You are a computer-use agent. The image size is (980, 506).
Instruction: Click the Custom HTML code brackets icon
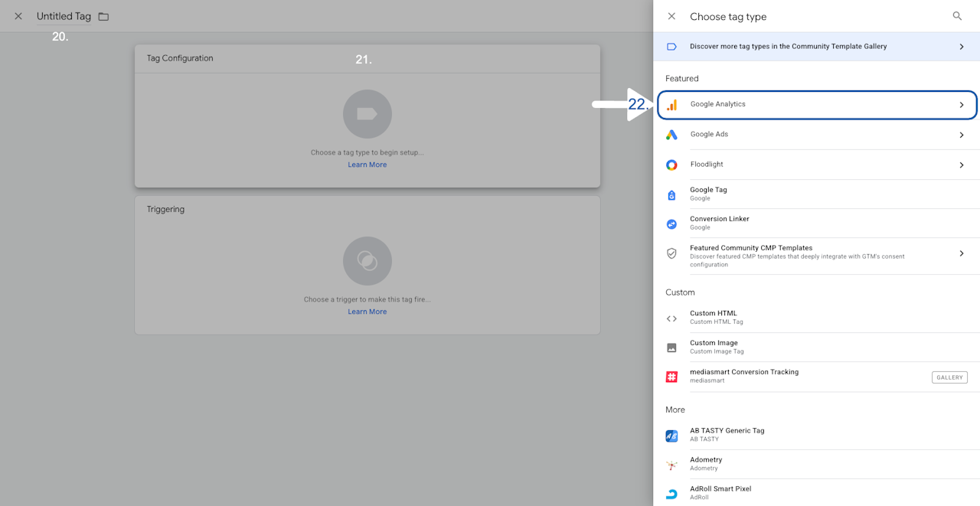coord(671,318)
